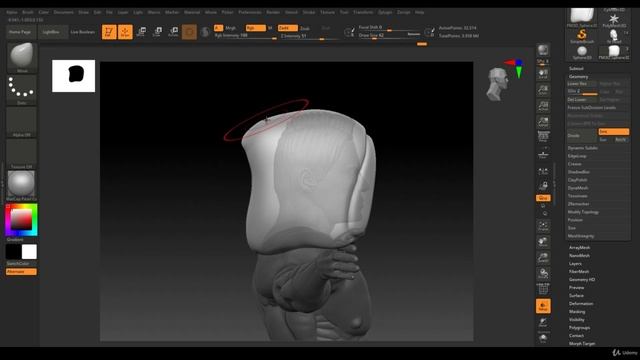This screenshot has height=360, width=640.
Task: Expand the DynaMesh subsection
Action: (x=578, y=188)
